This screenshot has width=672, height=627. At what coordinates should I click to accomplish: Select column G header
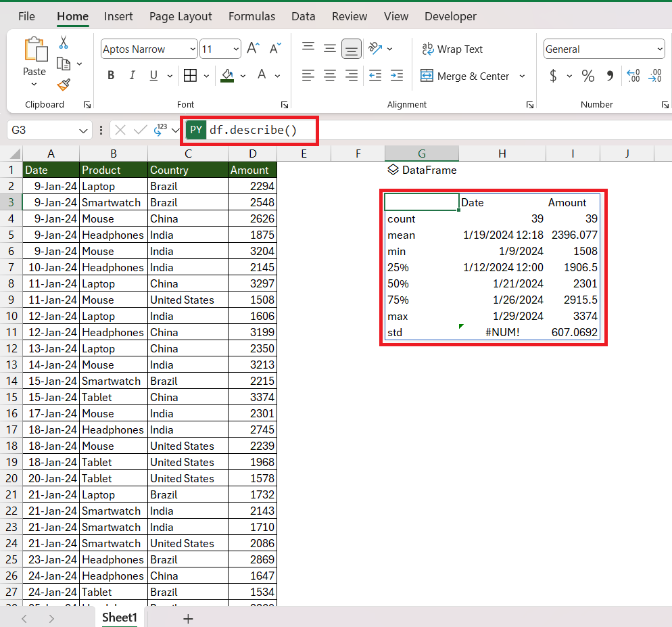click(422, 154)
